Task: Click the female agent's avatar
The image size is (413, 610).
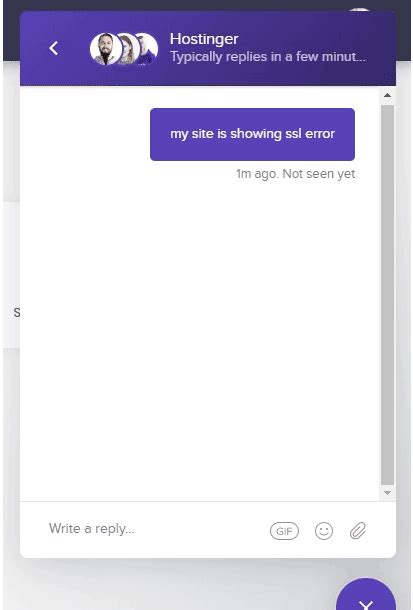Action: [x=128, y=49]
